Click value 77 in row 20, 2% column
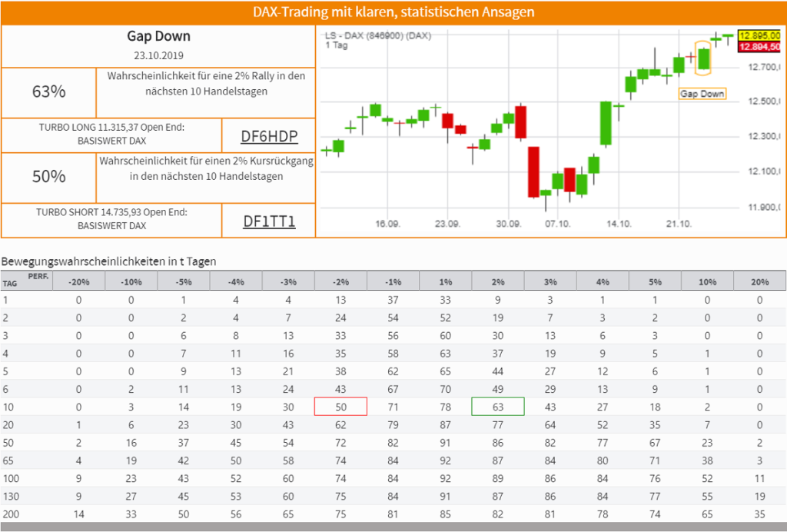The image size is (787, 532). (x=498, y=425)
